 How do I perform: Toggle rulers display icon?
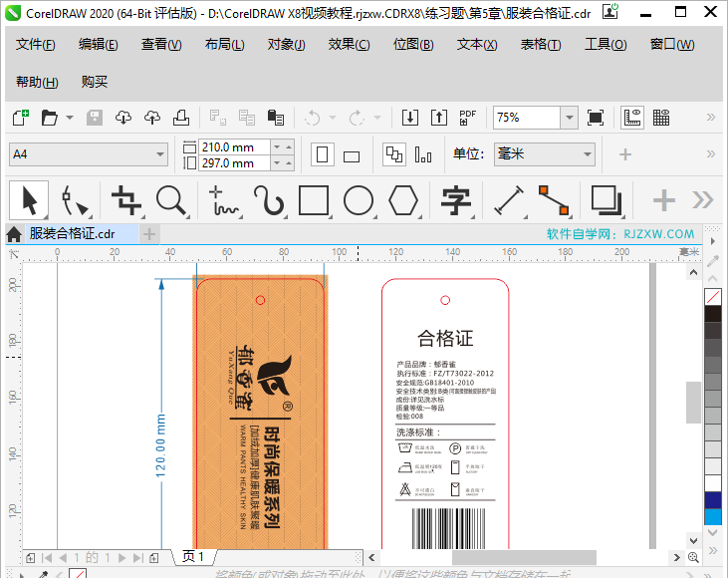(632, 118)
